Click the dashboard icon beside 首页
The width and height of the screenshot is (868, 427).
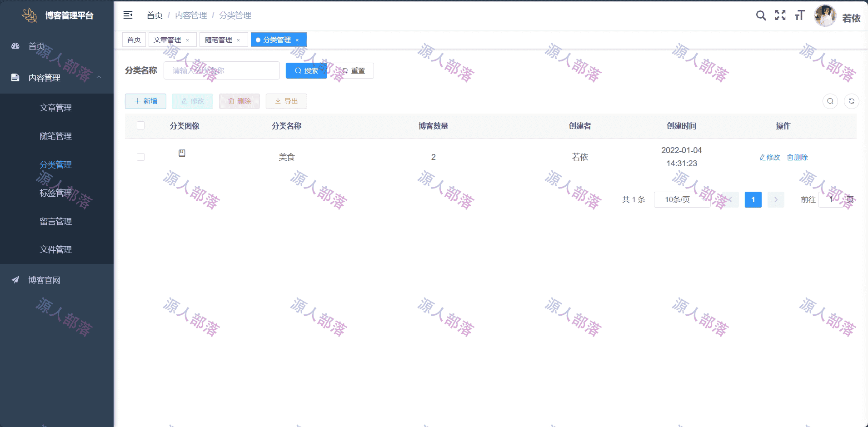pyautogui.click(x=15, y=46)
